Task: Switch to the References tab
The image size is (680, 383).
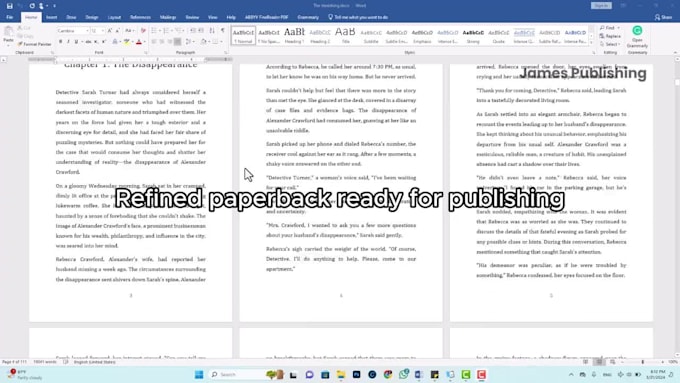Action: pyautogui.click(x=141, y=17)
